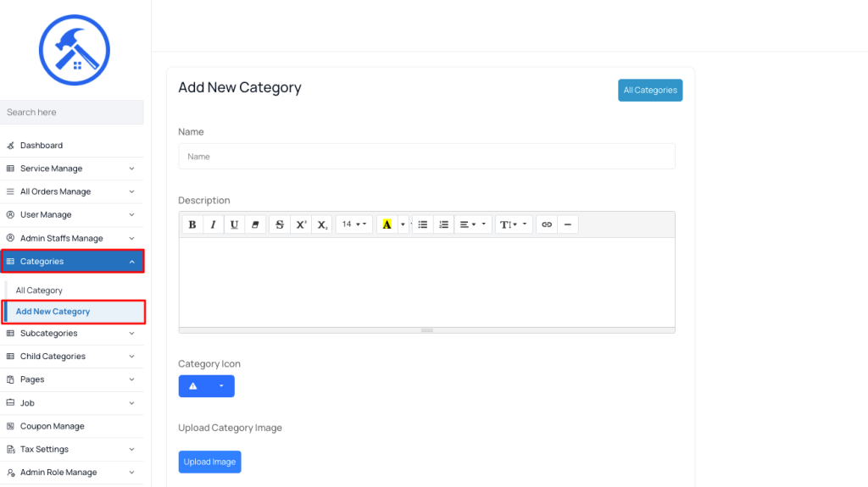Insert an ordered numbered list
Image resolution: width=868 pixels, height=487 pixels.
(443, 224)
